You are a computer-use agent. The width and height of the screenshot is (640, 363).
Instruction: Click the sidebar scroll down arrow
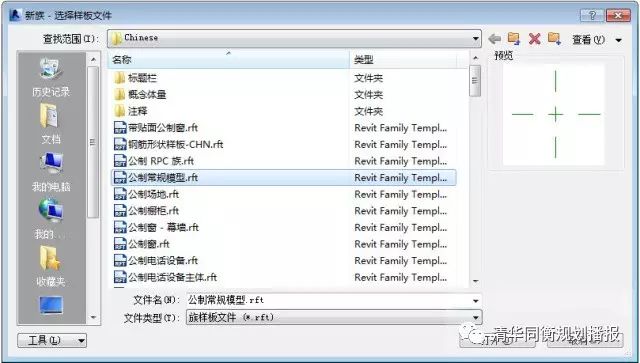click(x=93, y=317)
